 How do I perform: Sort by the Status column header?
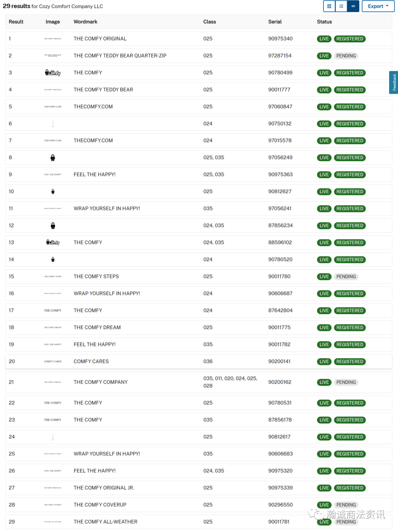(x=324, y=22)
